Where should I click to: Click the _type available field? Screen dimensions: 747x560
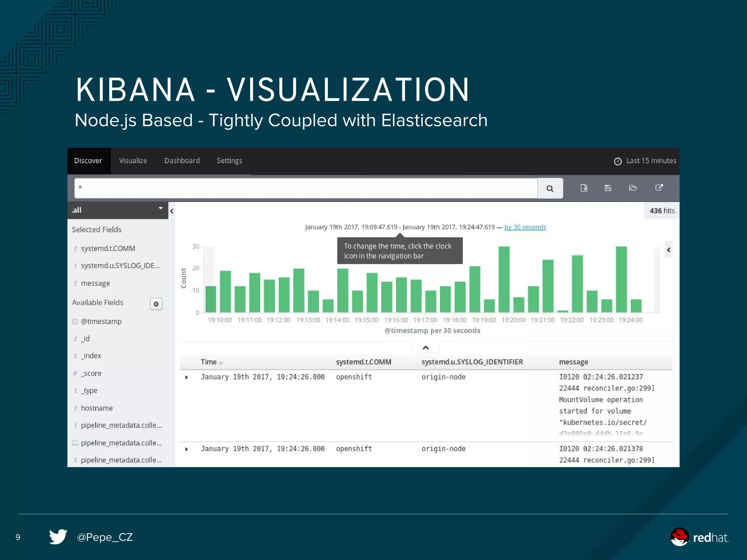[89, 390]
